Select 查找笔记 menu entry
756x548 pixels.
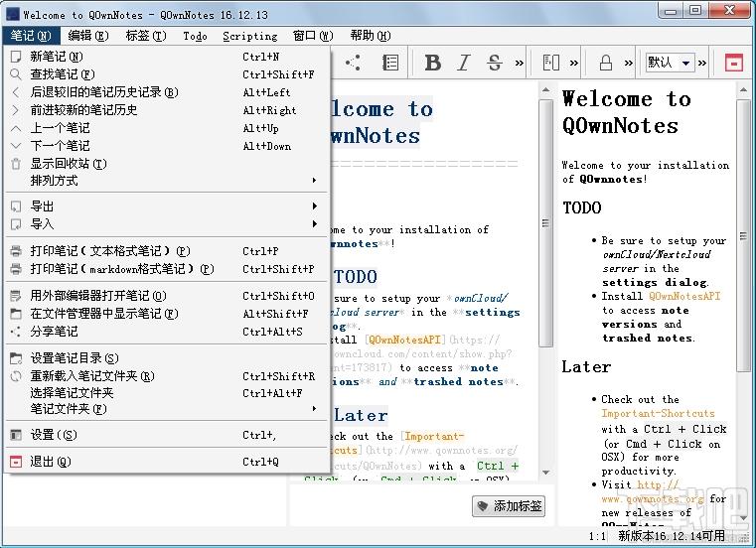coord(167,74)
